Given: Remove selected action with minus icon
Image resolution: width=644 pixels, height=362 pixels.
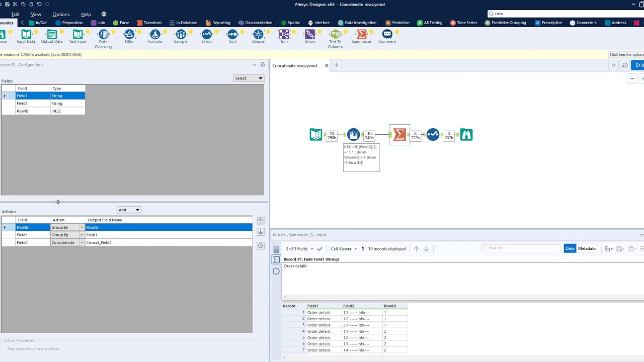Looking at the screenshot, I should 261,246.
